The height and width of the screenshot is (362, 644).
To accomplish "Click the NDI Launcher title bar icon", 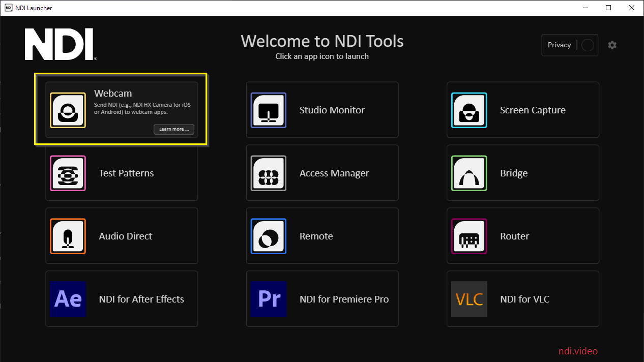I will 9,8.
